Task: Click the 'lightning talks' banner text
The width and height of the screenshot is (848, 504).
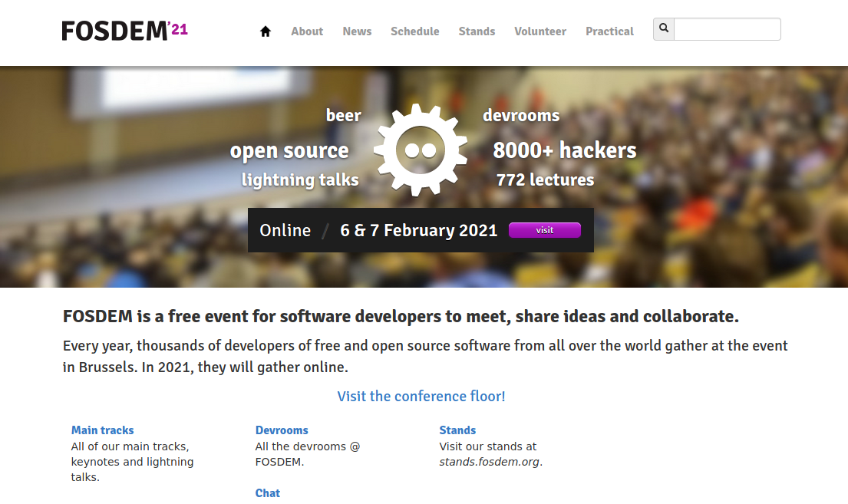Action: (x=300, y=180)
